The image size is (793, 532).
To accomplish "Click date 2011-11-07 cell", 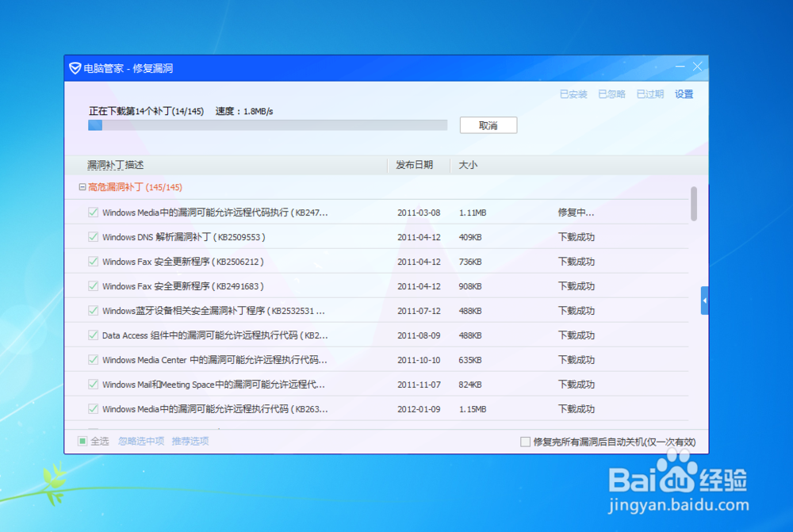I will (x=419, y=385).
